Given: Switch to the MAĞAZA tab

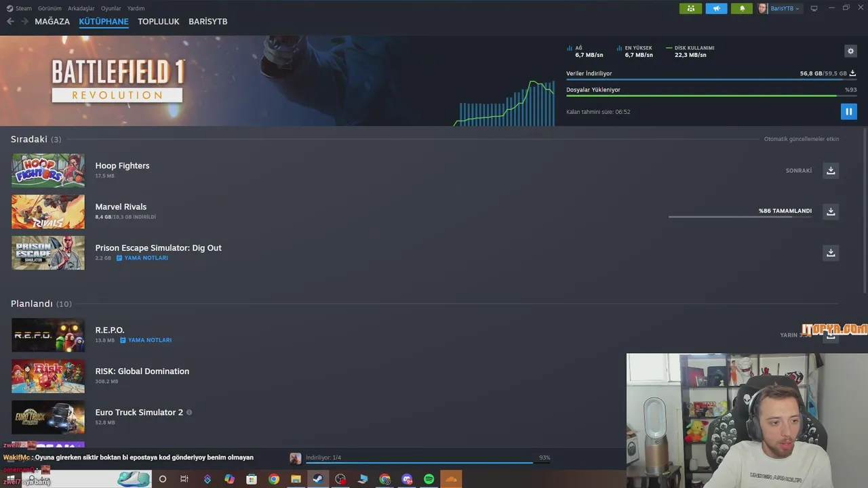Looking at the screenshot, I should click(x=52, y=22).
